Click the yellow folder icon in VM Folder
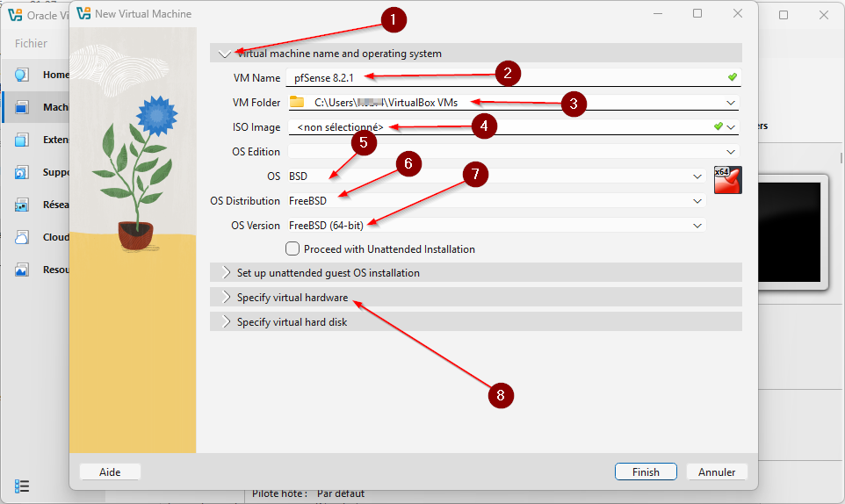Screen dimensions: 845x504 pos(297,102)
